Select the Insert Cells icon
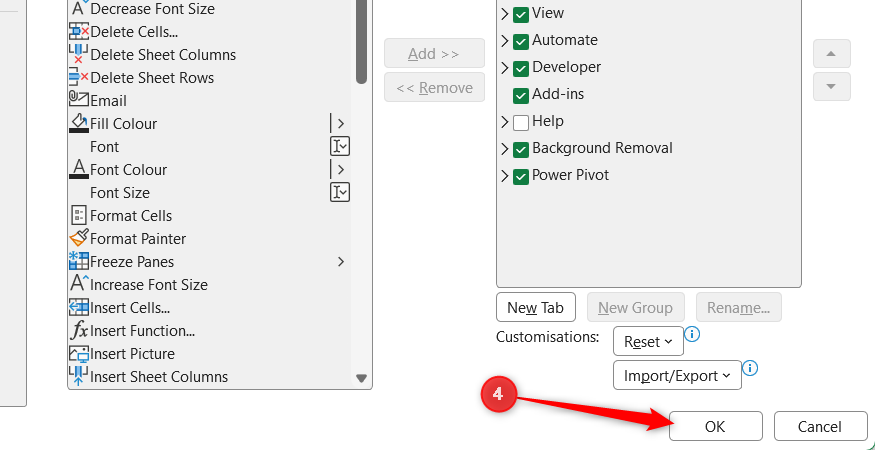 pos(79,307)
